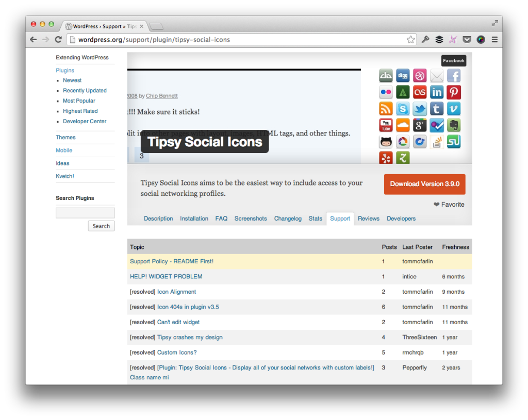Screen dimensions: 528x420
Task: Click the Chip Bennett author link
Action: pyautogui.click(x=161, y=96)
